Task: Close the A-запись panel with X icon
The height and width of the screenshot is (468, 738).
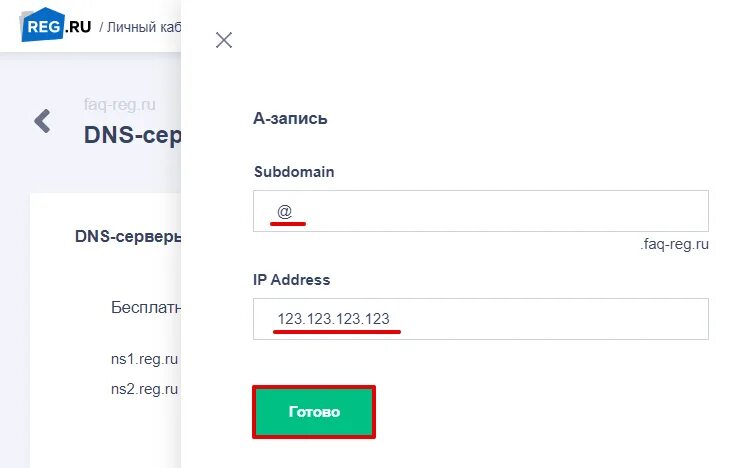Action: pos(224,40)
